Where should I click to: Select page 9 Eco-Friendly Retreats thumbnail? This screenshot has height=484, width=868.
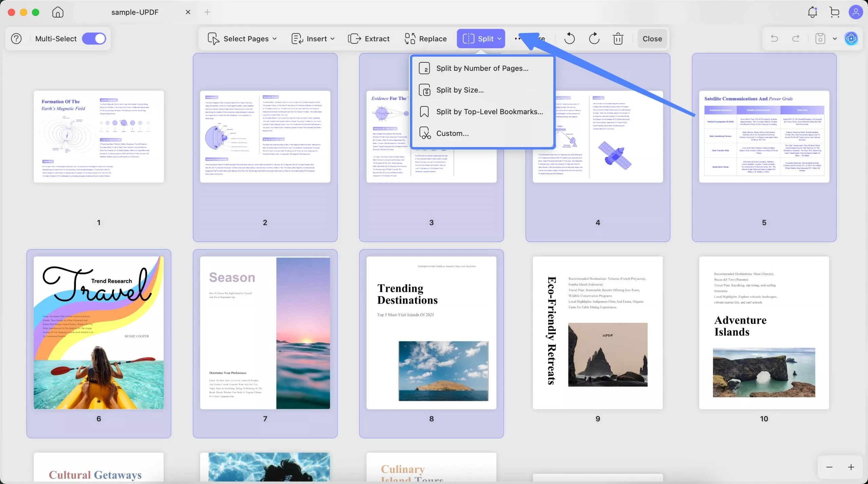pos(598,332)
